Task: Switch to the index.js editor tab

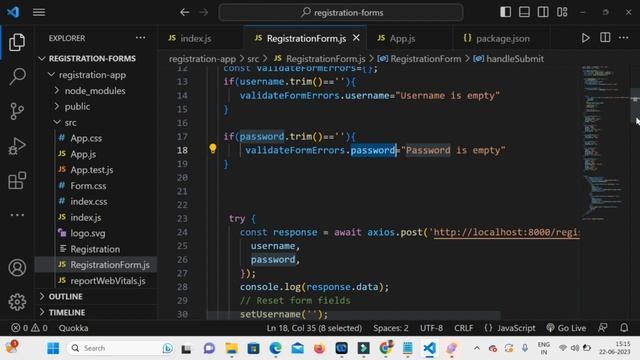Action: [196, 38]
